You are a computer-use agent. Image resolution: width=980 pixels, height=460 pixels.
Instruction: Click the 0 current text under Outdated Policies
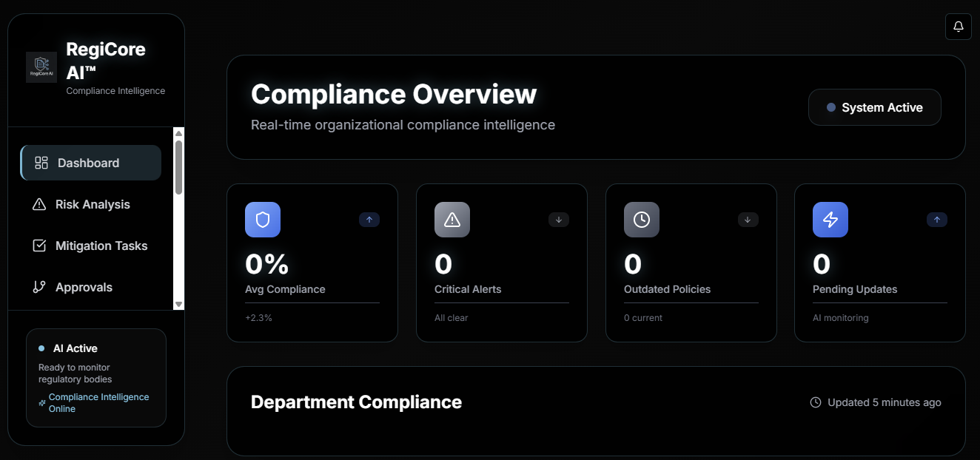pos(643,318)
